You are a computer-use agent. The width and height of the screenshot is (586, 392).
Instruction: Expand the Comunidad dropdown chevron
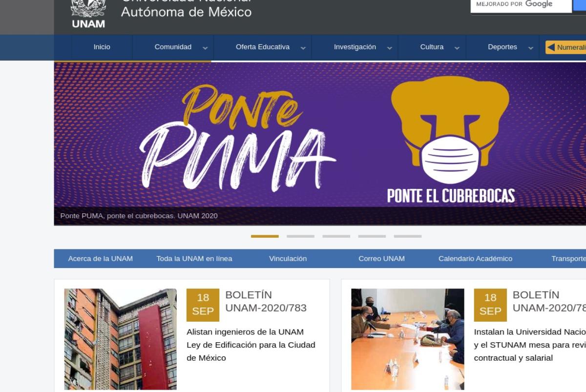[x=205, y=48]
